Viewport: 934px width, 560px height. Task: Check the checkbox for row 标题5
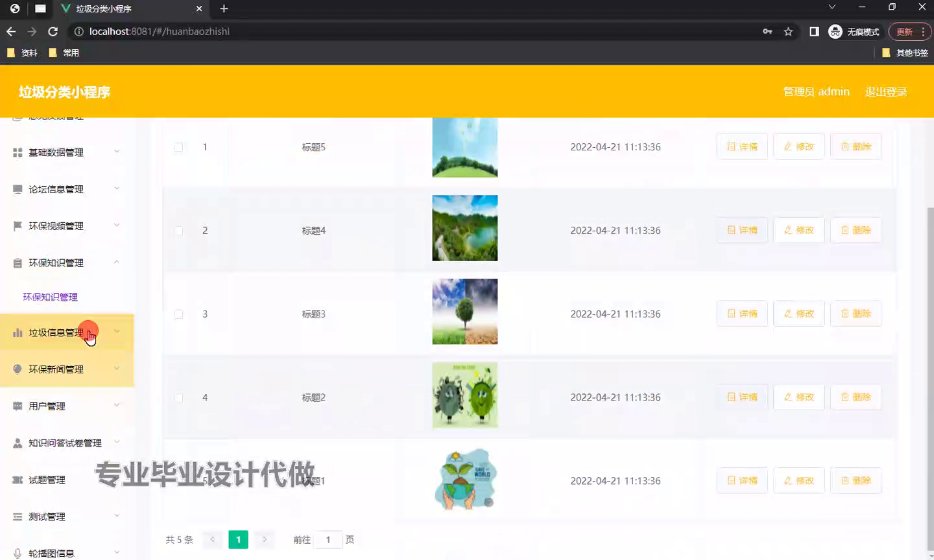[178, 147]
